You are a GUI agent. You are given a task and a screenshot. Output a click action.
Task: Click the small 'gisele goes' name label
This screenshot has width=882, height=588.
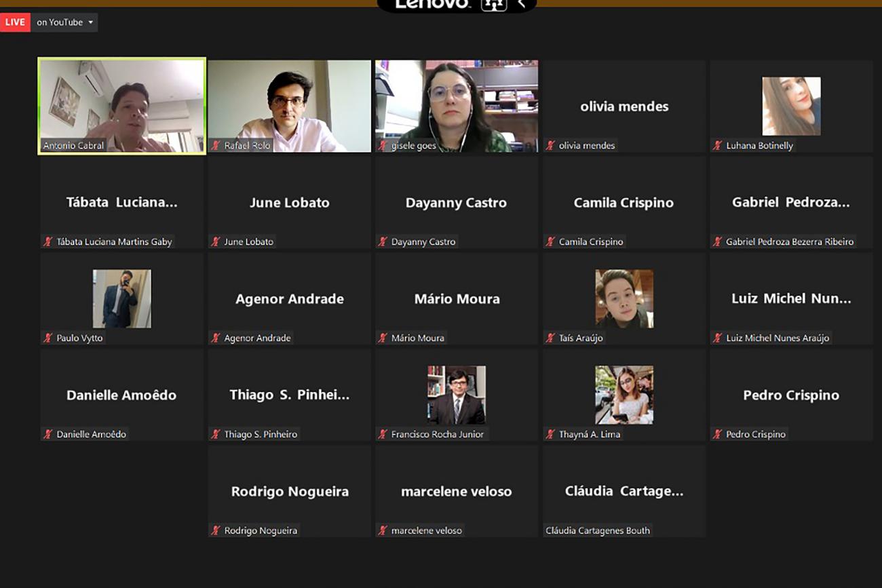[x=414, y=145]
